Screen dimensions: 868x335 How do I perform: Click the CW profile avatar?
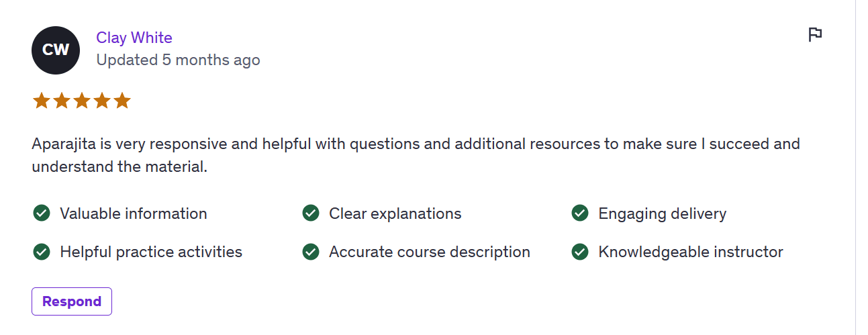(56, 50)
